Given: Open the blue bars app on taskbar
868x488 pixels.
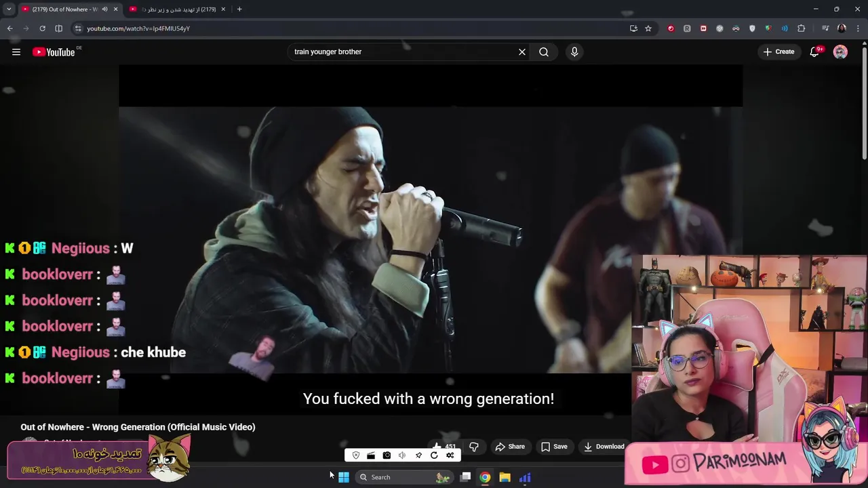Looking at the screenshot, I should 525,477.
